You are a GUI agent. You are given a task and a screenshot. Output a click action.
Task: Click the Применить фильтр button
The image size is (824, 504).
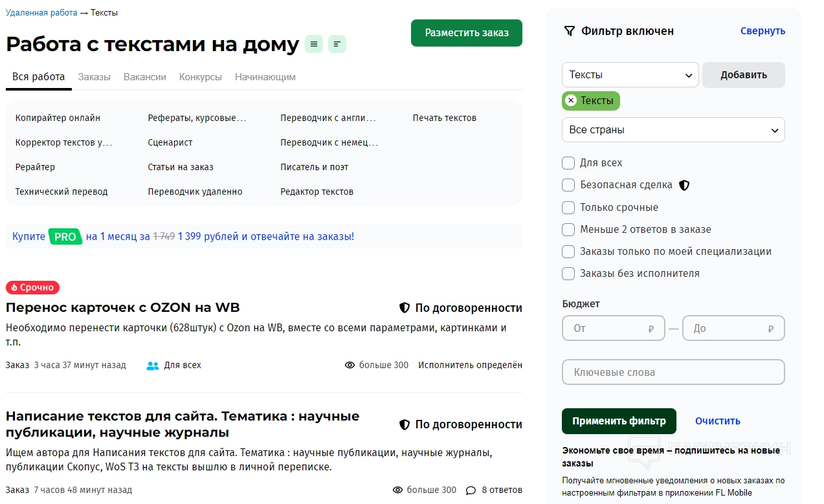(x=618, y=421)
